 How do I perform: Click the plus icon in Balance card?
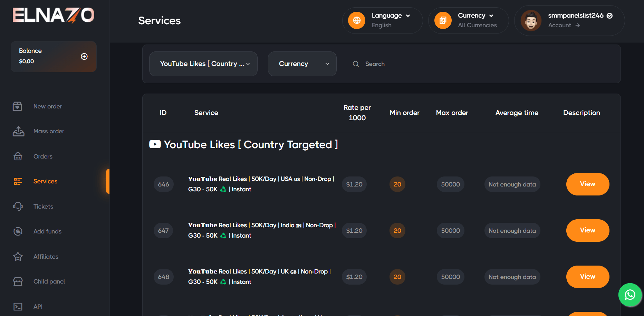(84, 57)
